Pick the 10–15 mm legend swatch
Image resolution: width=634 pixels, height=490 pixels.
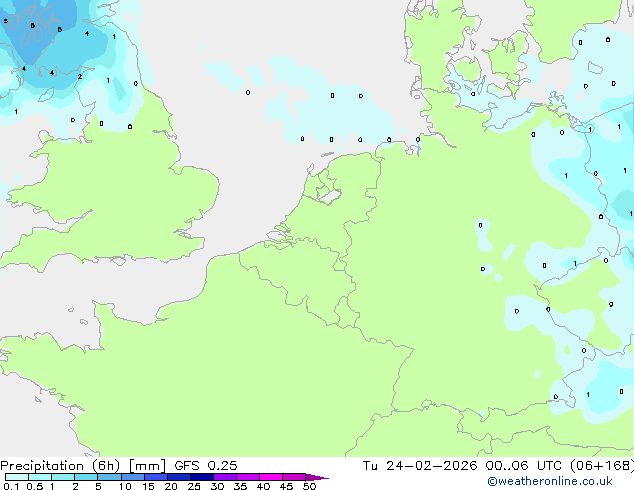(x=132, y=477)
